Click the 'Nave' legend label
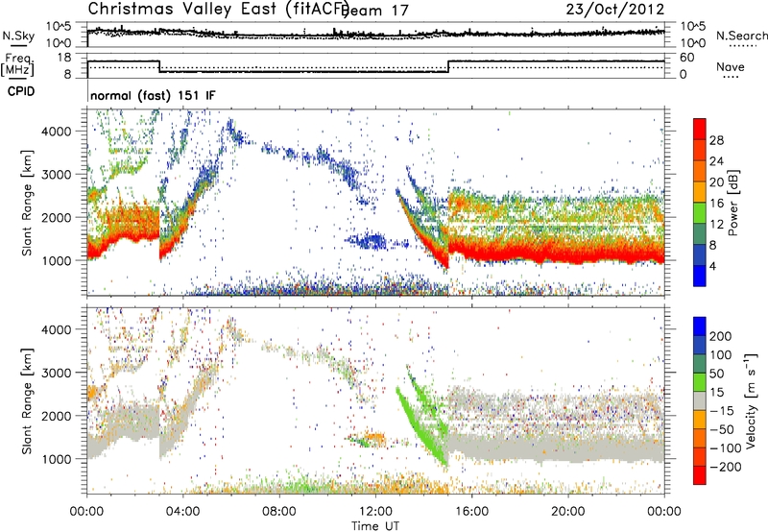Screen dimensions: 768x532 [x=730, y=66]
